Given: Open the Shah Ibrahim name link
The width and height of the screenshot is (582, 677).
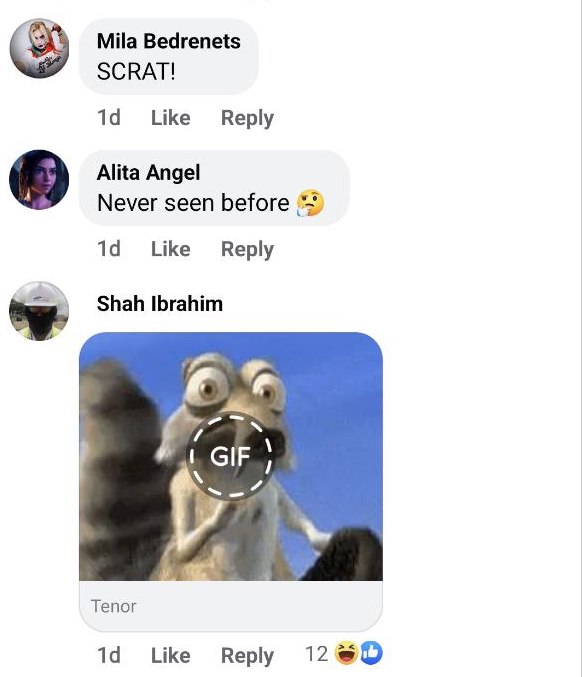Looking at the screenshot, I should point(160,304).
